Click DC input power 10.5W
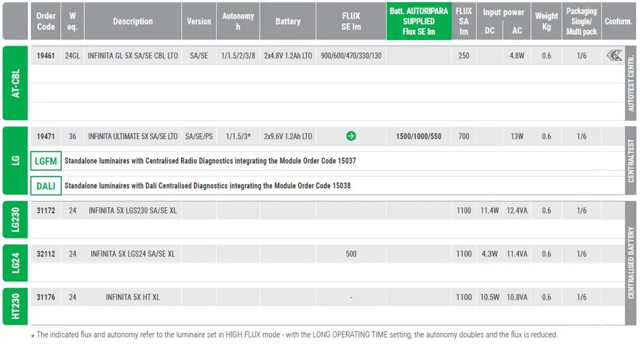Viewport: 644px width, 346px height. click(489, 297)
